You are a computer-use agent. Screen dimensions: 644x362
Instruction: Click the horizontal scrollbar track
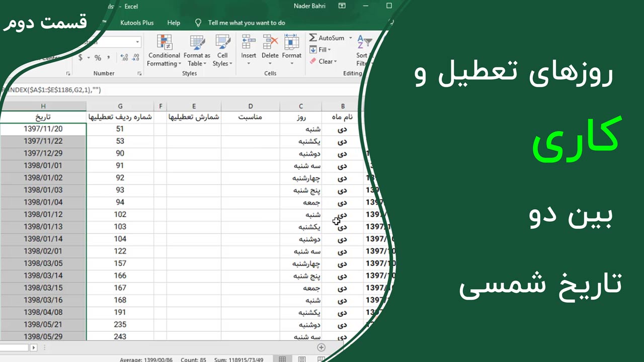pos(15,347)
